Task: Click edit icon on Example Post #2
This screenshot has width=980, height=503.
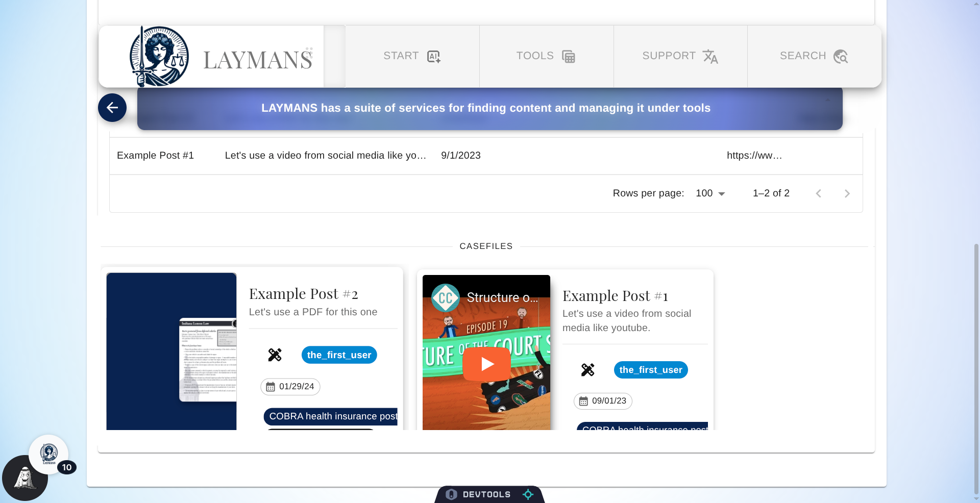Action: point(275,355)
